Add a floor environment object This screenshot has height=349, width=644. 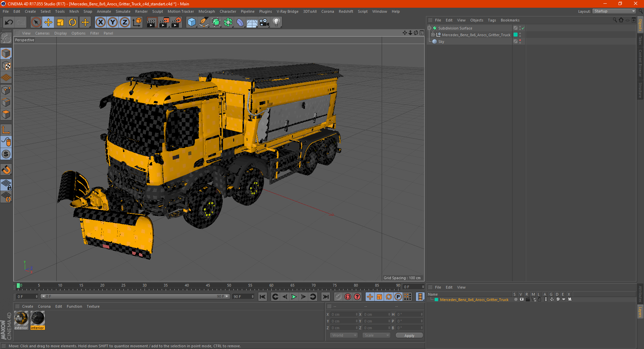[252, 22]
